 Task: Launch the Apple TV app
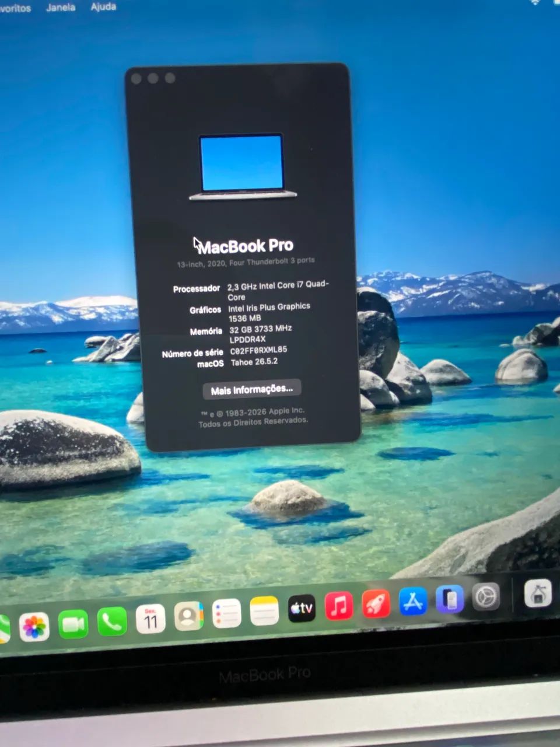point(302,609)
